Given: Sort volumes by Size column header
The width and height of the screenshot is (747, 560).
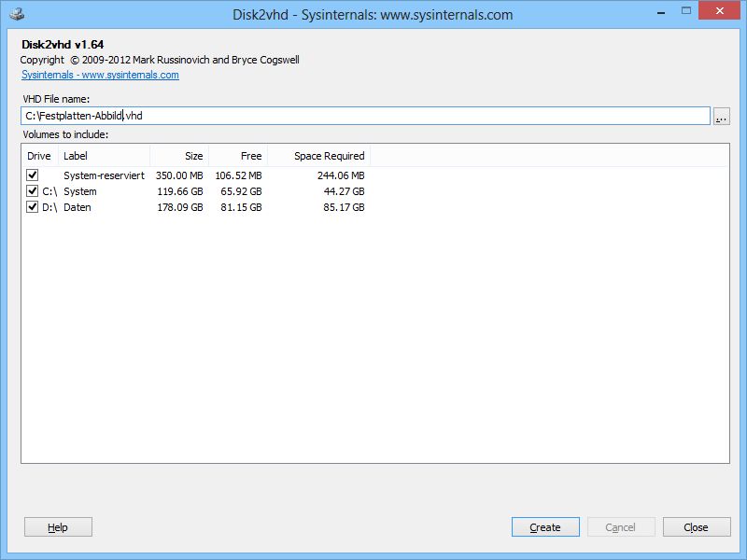Looking at the screenshot, I should (179, 156).
